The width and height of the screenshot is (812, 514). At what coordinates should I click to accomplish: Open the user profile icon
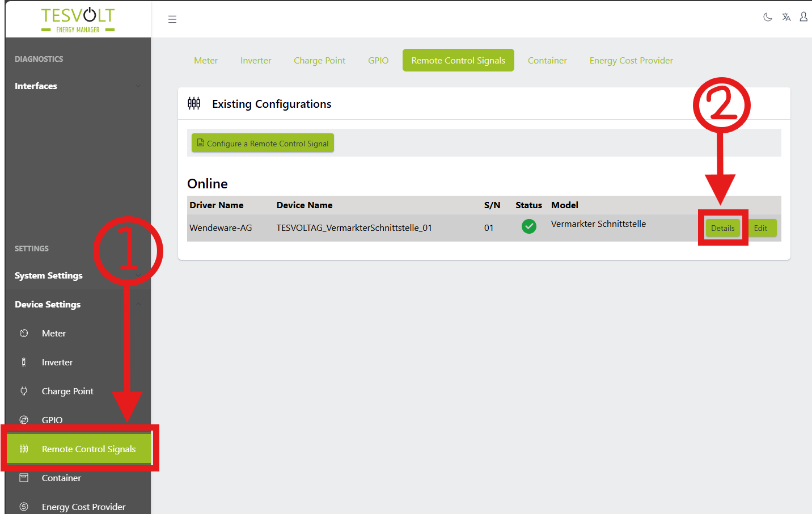tap(803, 17)
